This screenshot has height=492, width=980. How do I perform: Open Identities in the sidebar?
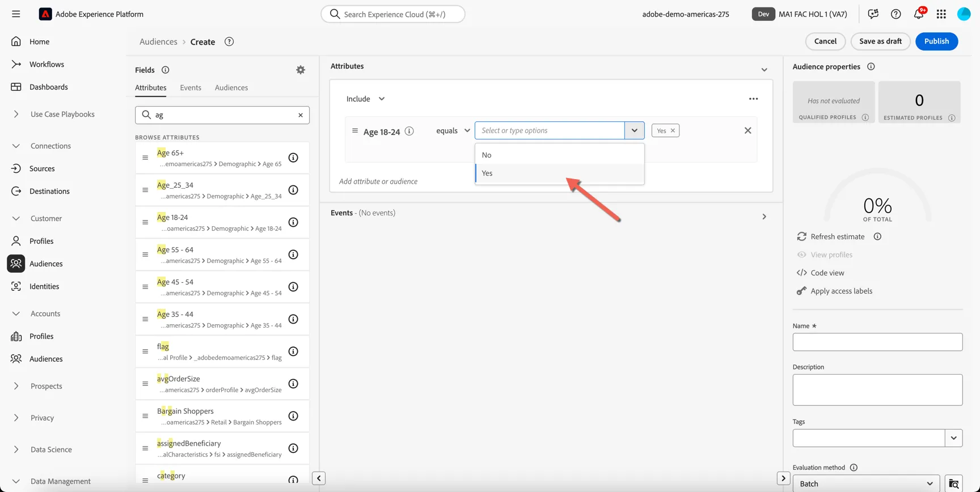point(44,286)
